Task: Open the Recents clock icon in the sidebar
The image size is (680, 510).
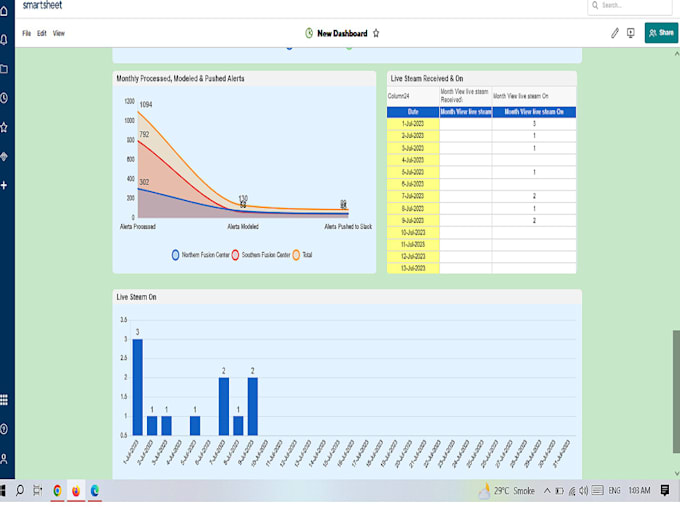Action: [x=4, y=98]
